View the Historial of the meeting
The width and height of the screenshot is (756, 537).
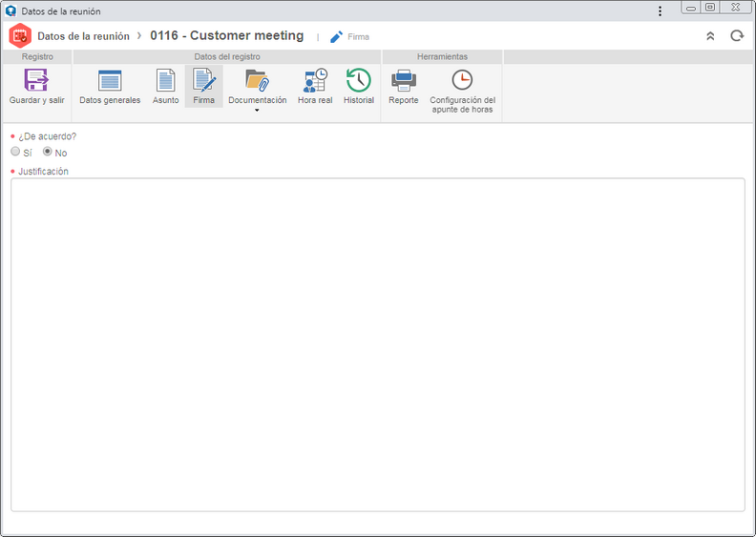[x=359, y=87]
